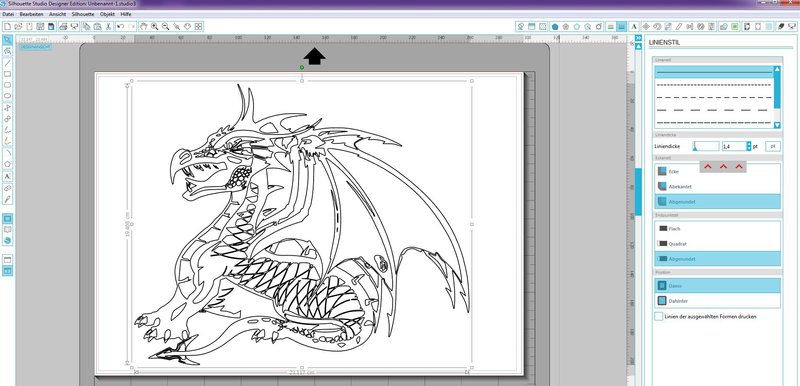This screenshot has height=386, width=800.
Task: Open the Objekt menu
Action: tap(107, 14)
